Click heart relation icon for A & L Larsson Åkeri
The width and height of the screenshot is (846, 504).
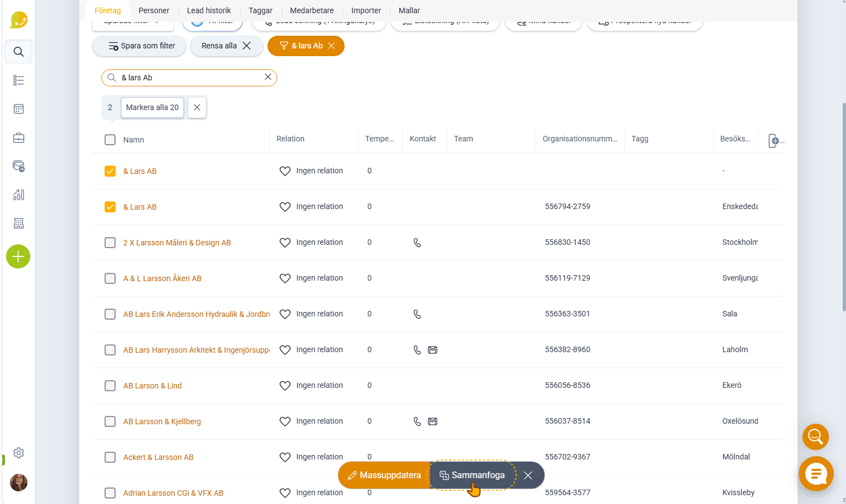[x=285, y=278]
